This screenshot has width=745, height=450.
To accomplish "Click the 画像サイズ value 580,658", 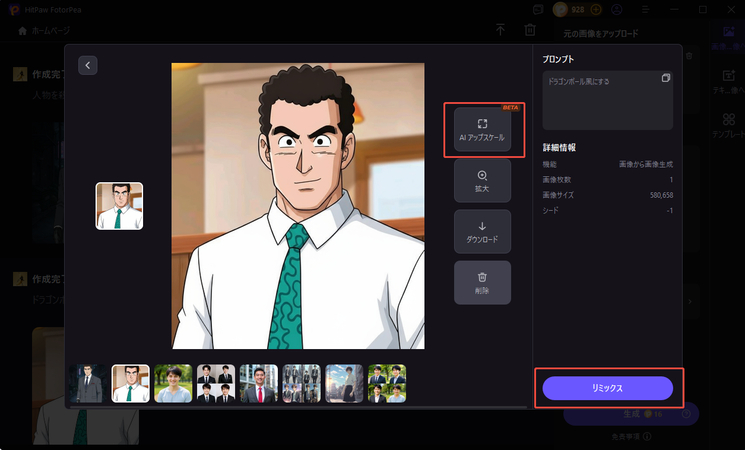I will point(661,195).
